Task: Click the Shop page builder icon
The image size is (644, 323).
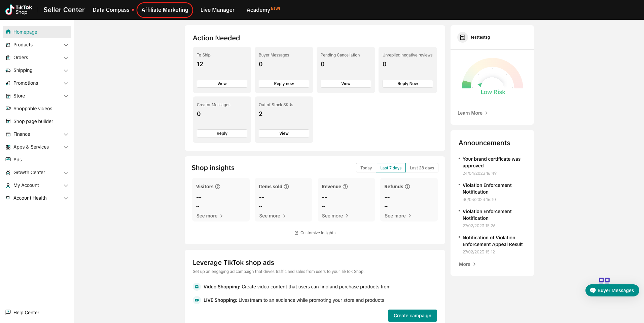Action: pyautogui.click(x=8, y=121)
